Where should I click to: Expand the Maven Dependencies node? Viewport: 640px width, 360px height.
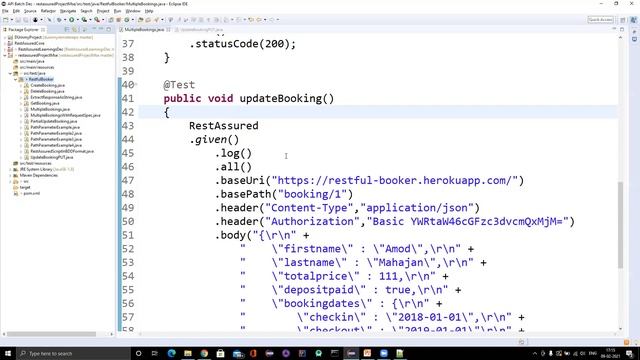tap(10, 175)
